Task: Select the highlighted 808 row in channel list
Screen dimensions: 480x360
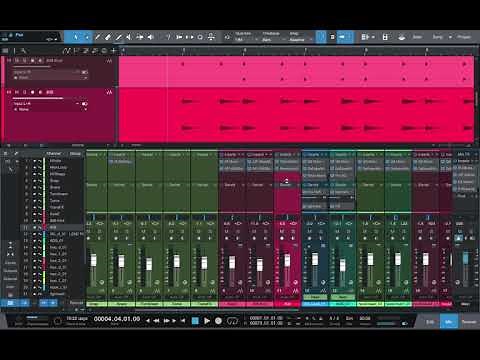Action: (53, 227)
